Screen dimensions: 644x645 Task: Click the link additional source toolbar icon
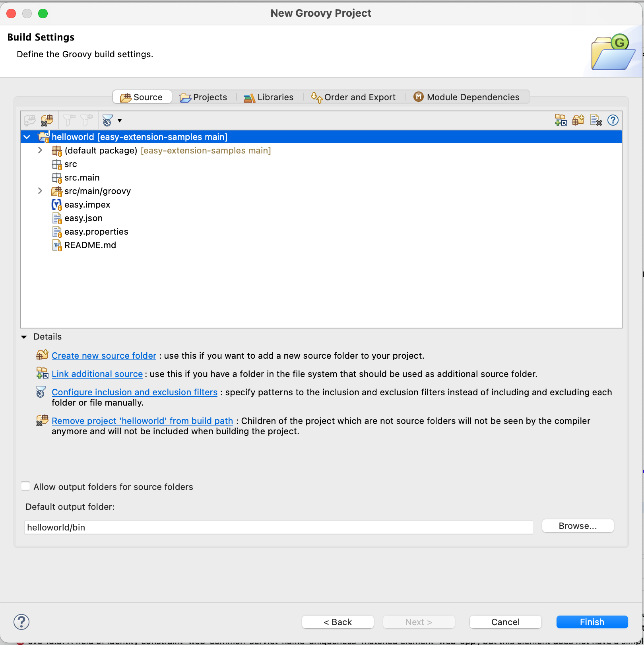[561, 120]
